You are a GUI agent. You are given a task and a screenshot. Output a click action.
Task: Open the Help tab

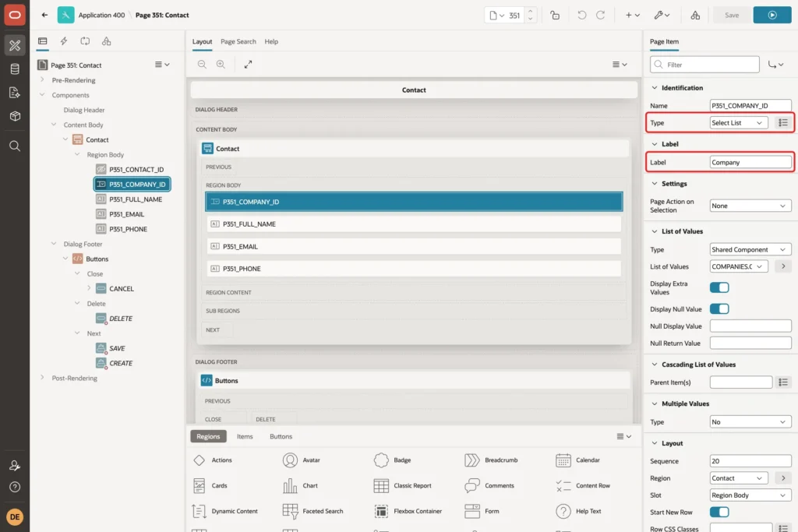(271, 42)
